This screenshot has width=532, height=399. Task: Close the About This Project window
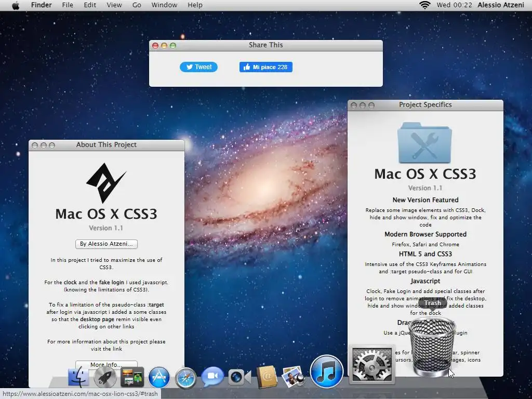tap(35, 145)
